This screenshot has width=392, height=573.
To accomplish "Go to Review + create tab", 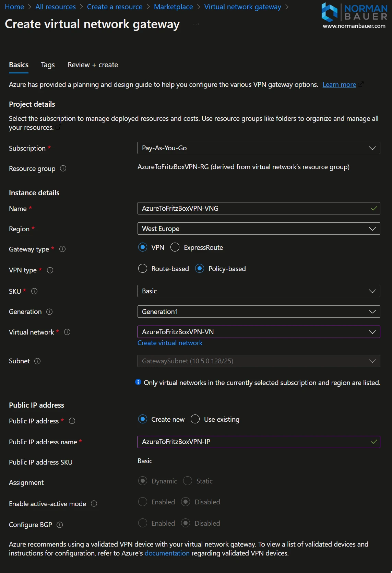I will pyautogui.click(x=93, y=65).
